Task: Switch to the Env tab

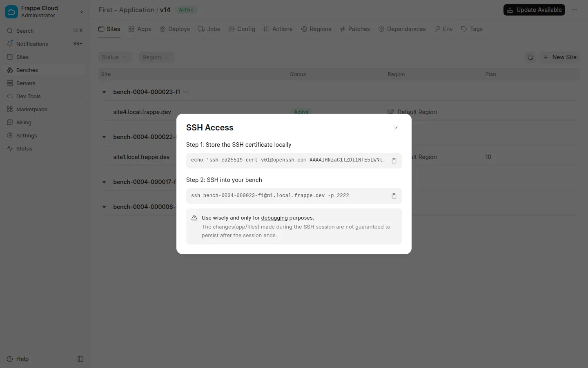Action: (443, 29)
